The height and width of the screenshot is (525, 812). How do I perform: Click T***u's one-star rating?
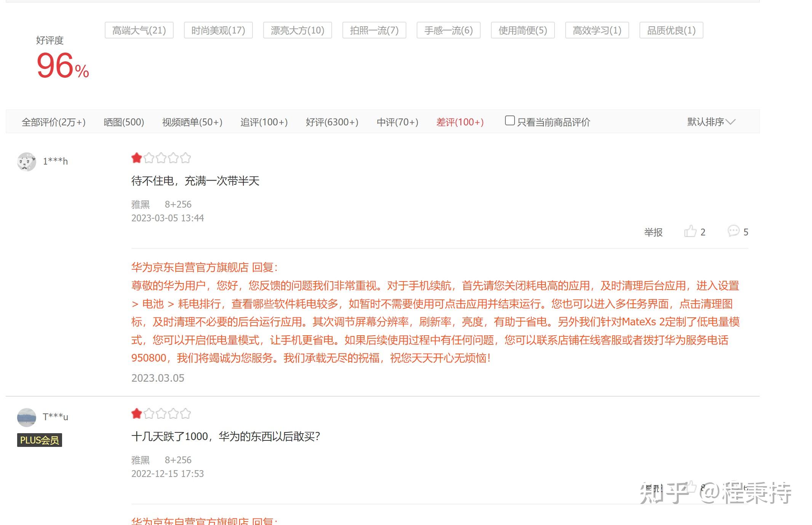pyautogui.click(x=161, y=413)
